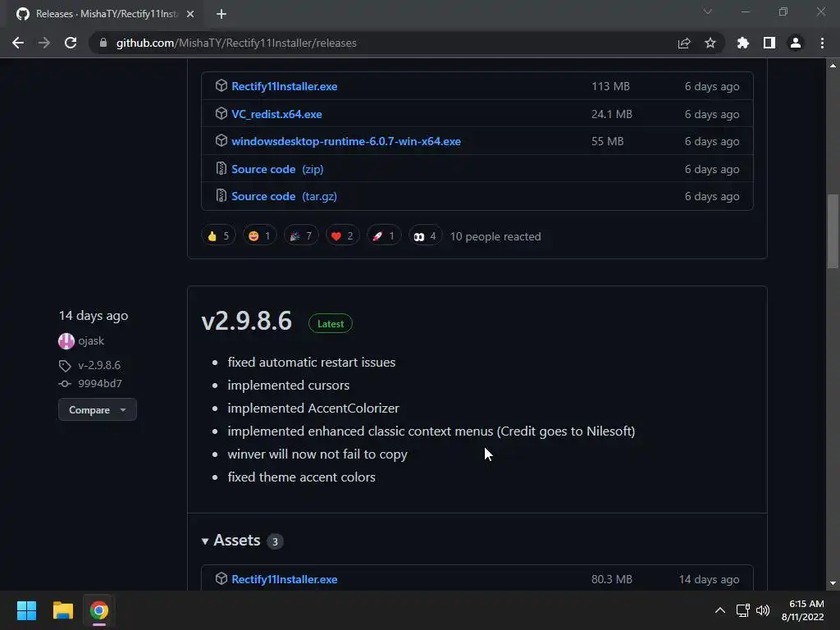Reload the current page
This screenshot has height=630, width=840.
(x=71, y=43)
